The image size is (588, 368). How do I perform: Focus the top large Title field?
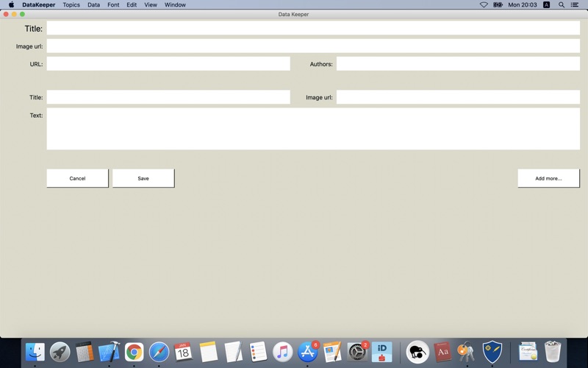(313, 28)
